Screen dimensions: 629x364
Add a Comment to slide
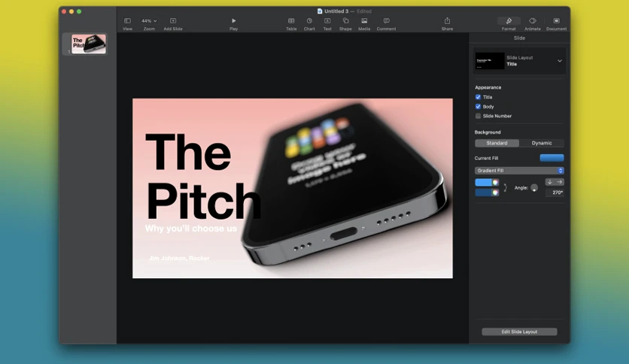pyautogui.click(x=386, y=21)
